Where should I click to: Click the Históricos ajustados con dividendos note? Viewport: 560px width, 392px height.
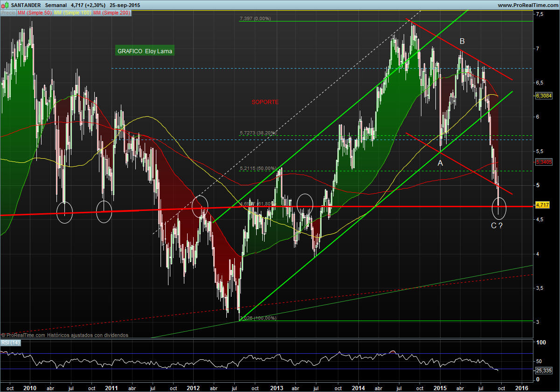click(x=88, y=335)
